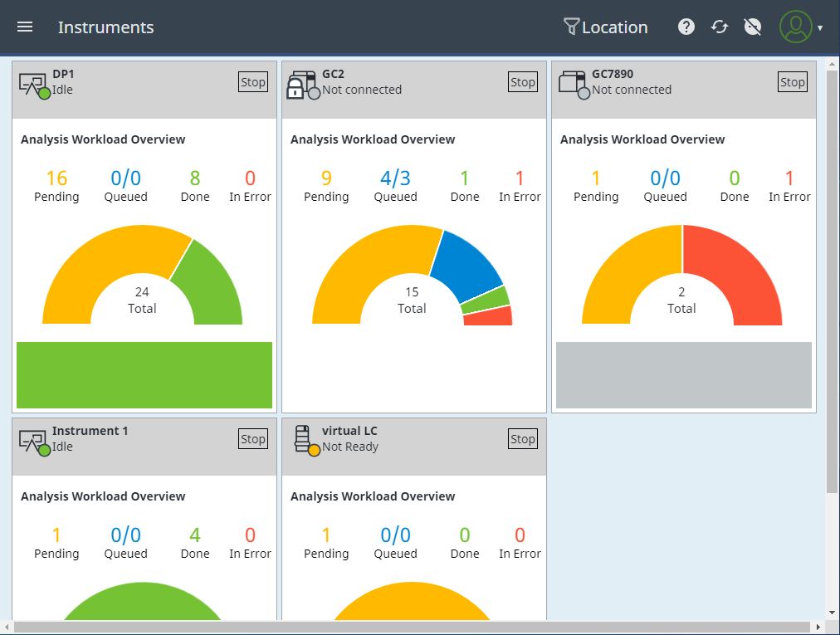Click the virtual LC name
This screenshot has height=635, width=840.
pos(349,431)
